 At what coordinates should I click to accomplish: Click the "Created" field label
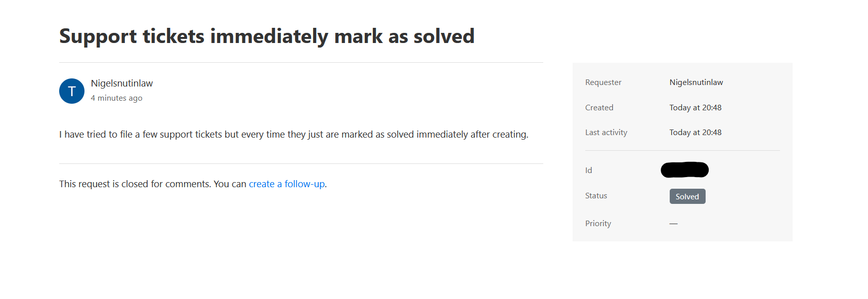[x=599, y=108]
